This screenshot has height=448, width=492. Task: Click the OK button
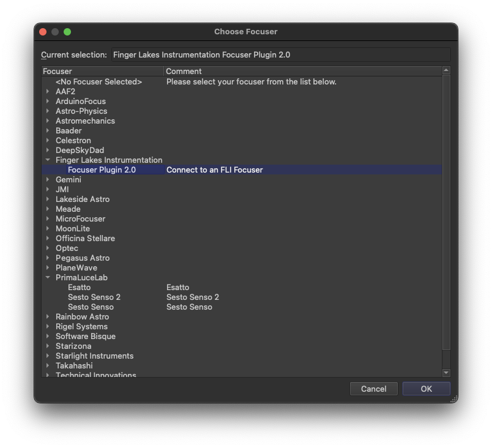tap(426, 389)
